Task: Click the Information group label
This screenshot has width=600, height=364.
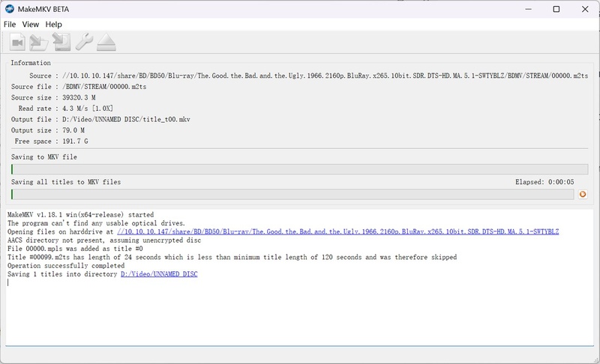Action: 31,63
